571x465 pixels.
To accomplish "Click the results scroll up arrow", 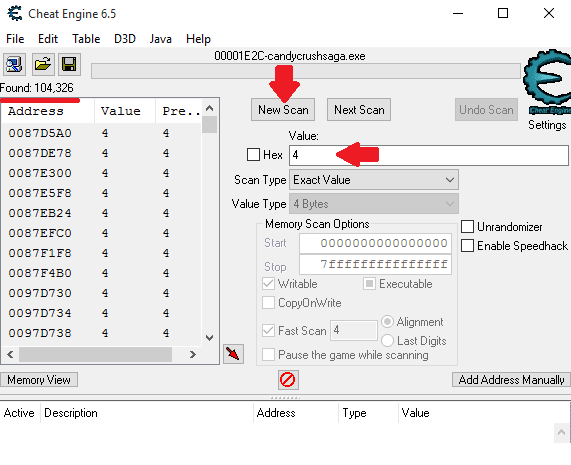I will tap(209, 108).
